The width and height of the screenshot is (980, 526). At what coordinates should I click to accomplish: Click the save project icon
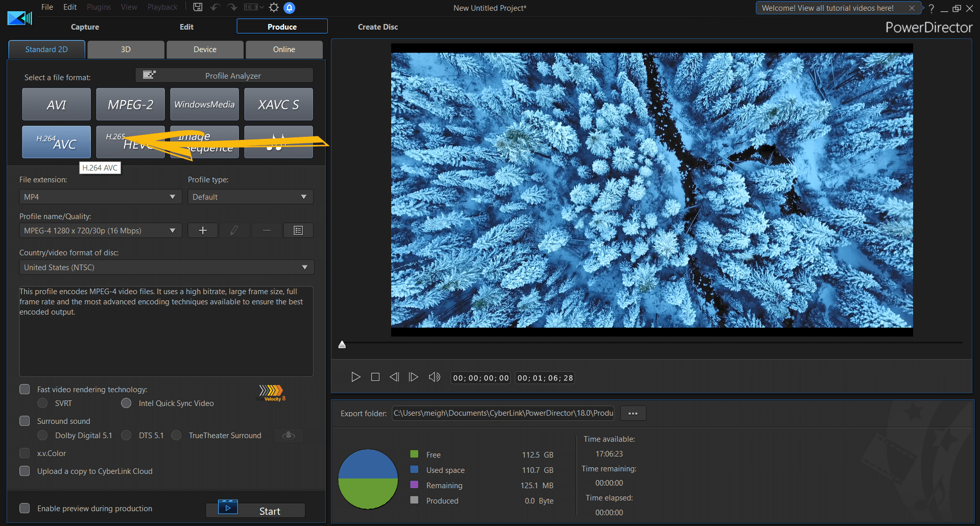pos(198,7)
